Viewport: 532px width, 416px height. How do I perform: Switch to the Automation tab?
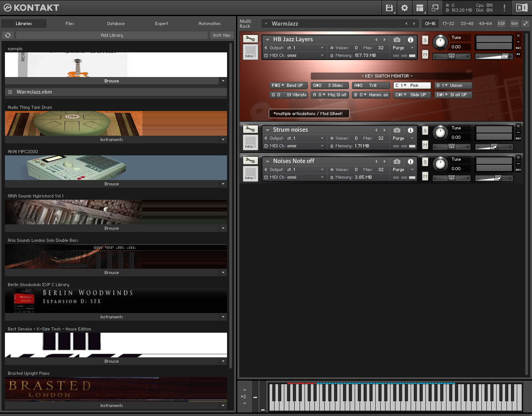pyautogui.click(x=209, y=23)
